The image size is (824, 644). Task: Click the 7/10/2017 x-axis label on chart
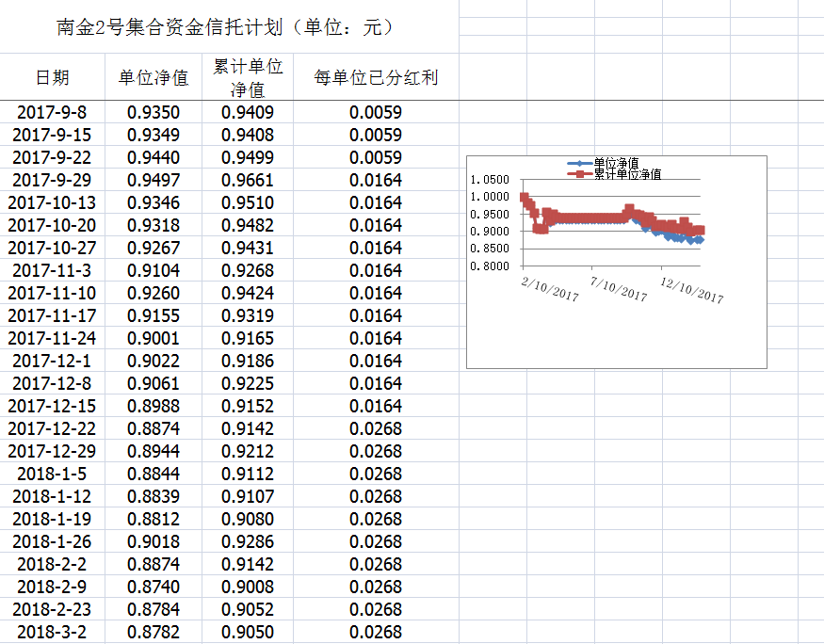[x=619, y=288]
